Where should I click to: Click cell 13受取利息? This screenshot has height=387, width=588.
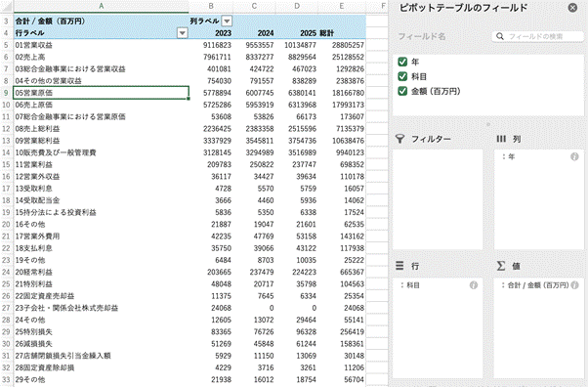102,189
